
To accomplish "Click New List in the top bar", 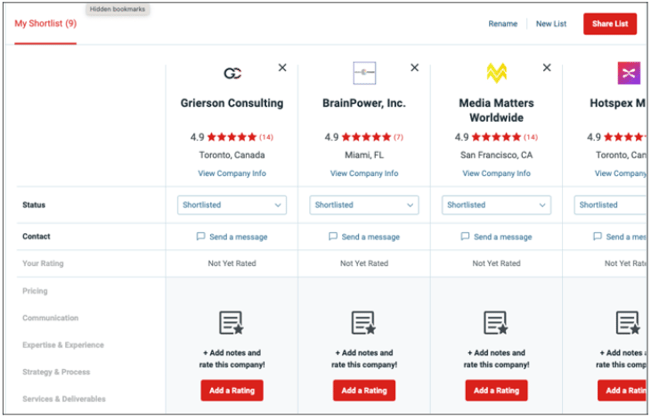I will point(550,24).
